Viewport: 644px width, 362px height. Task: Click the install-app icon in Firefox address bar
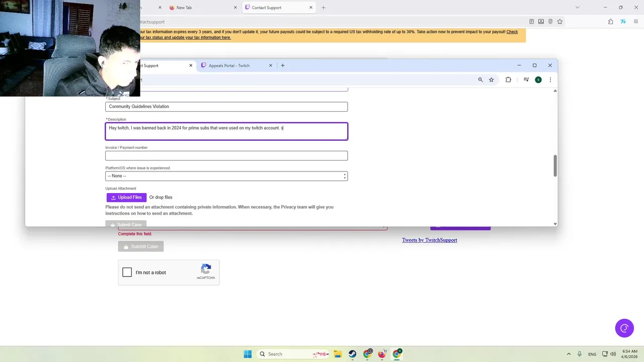[541, 22]
